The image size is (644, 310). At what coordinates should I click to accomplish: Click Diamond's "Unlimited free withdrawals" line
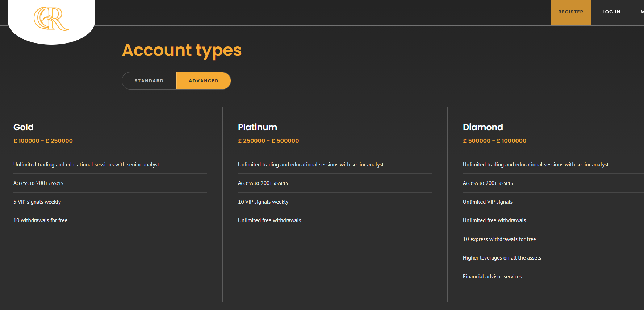[x=494, y=220]
